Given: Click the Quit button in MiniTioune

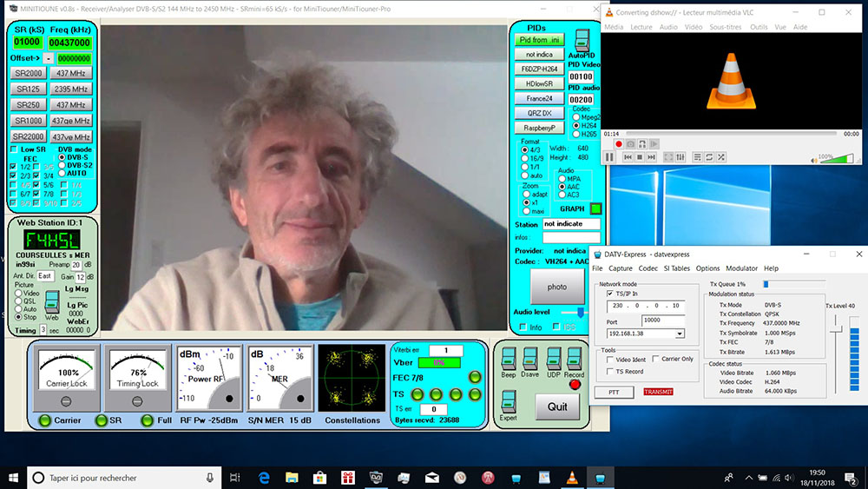Looking at the screenshot, I should pyautogui.click(x=556, y=406).
